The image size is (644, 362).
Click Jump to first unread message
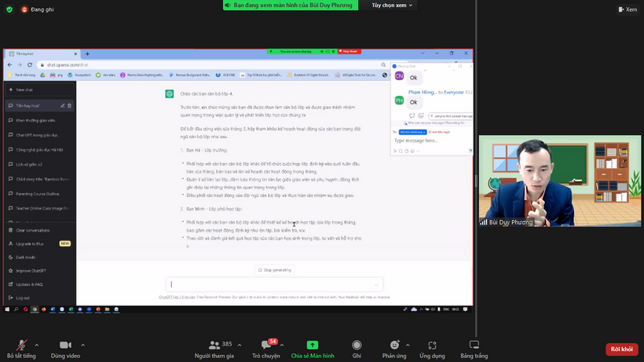(x=451, y=116)
